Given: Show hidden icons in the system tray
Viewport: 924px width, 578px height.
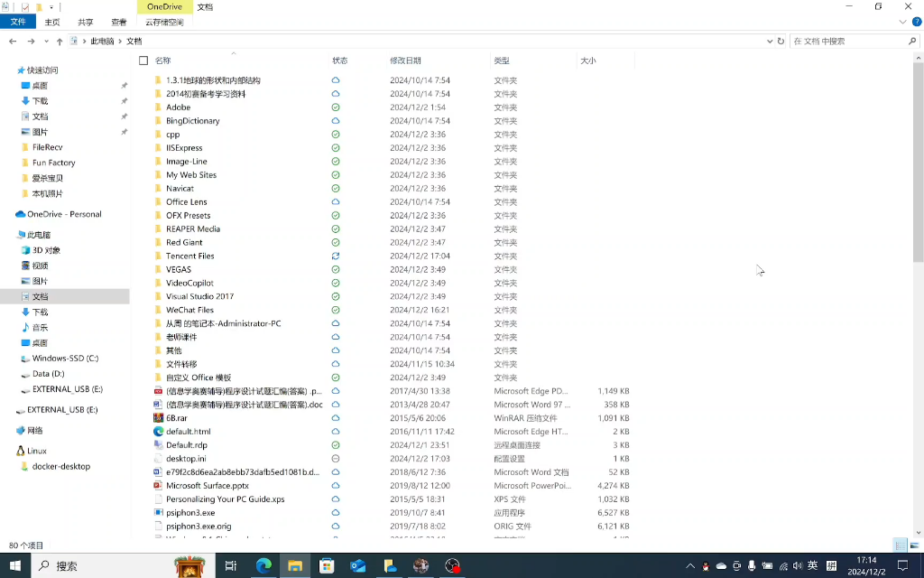Looking at the screenshot, I should [x=689, y=567].
